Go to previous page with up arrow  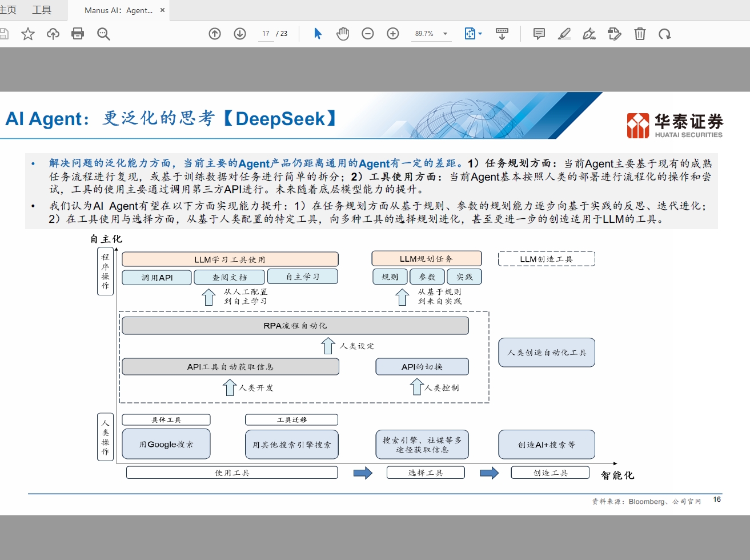pyautogui.click(x=215, y=34)
